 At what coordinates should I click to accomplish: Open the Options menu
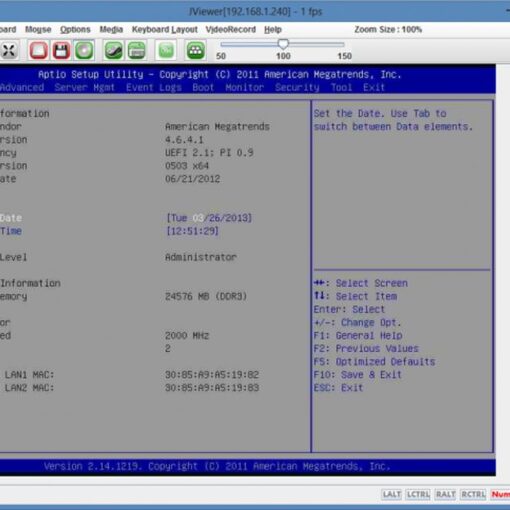pyautogui.click(x=75, y=29)
